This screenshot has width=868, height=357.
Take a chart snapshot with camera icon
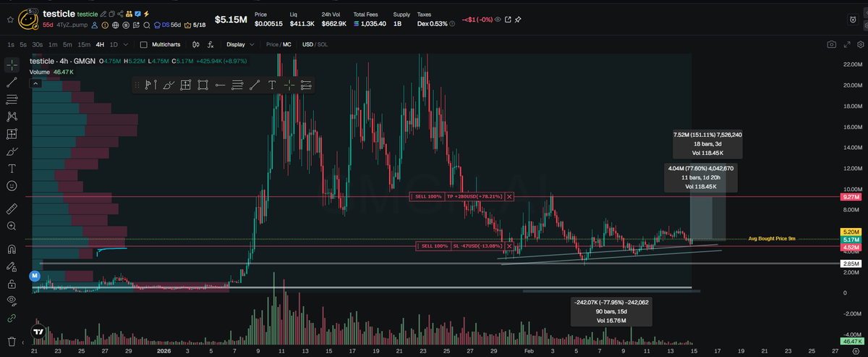pos(831,44)
